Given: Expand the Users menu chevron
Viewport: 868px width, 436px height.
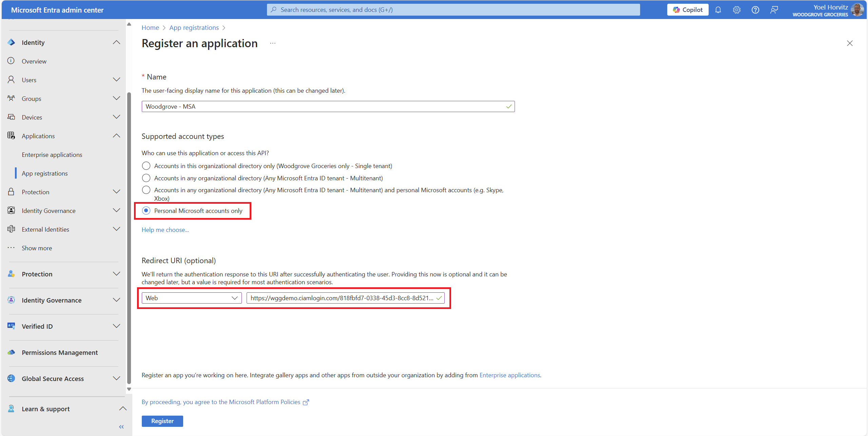Looking at the screenshot, I should [x=116, y=80].
